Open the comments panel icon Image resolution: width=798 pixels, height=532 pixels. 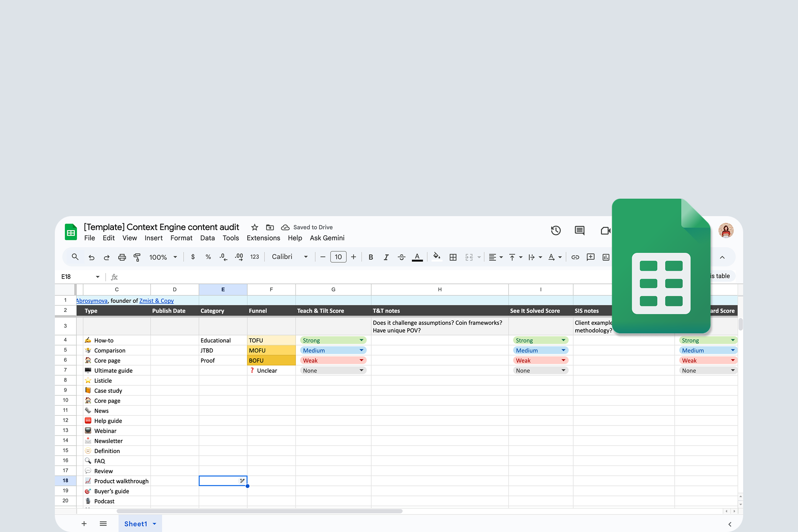579,231
